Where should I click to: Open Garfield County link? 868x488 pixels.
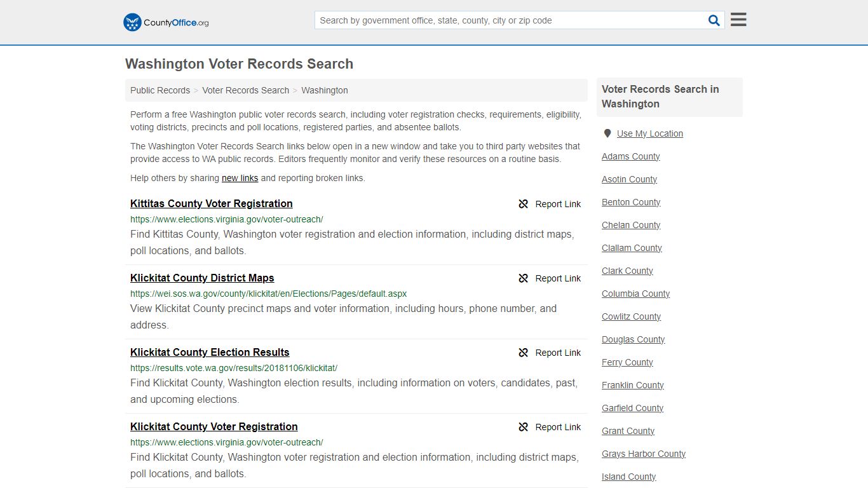pos(633,408)
